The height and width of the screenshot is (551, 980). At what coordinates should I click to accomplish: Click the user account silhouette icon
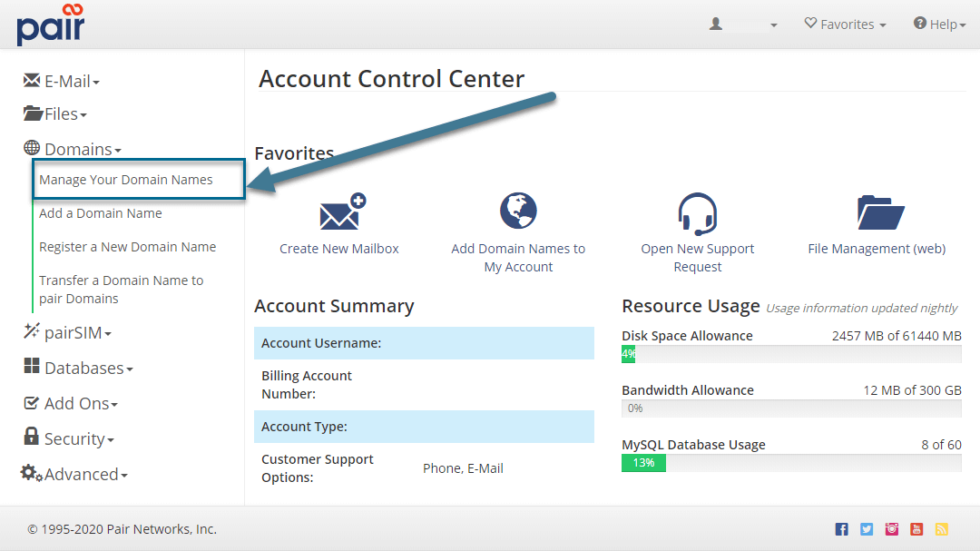tap(716, 24)
